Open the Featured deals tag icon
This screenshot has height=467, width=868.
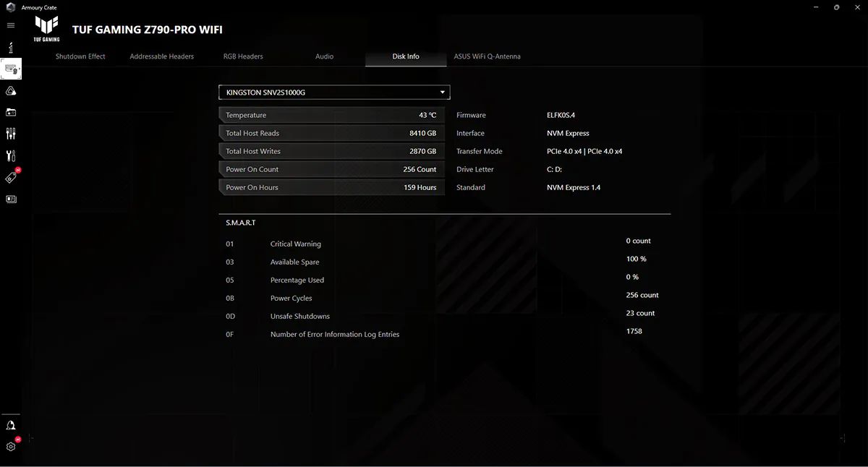[11, 177]
